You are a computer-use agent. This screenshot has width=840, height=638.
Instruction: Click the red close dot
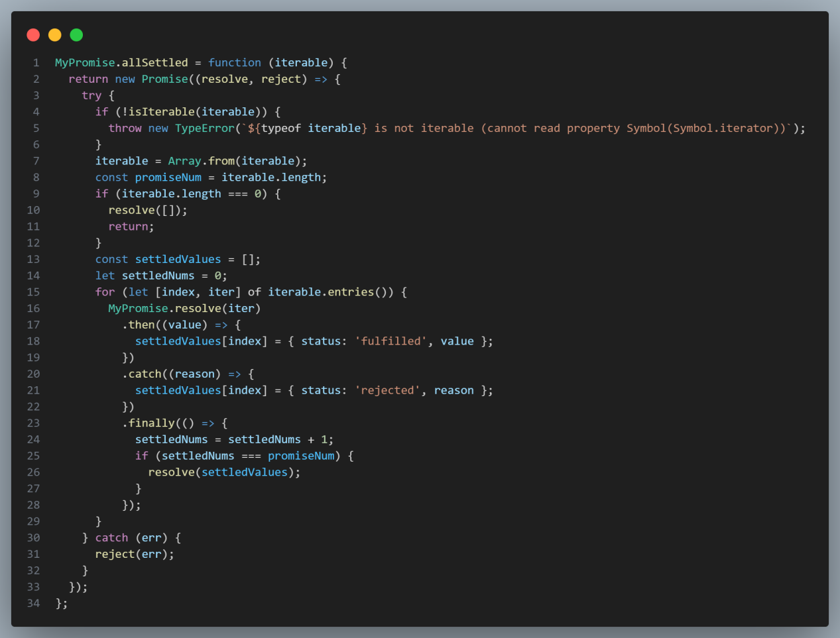pyautogui.click(x=33, y=34)
